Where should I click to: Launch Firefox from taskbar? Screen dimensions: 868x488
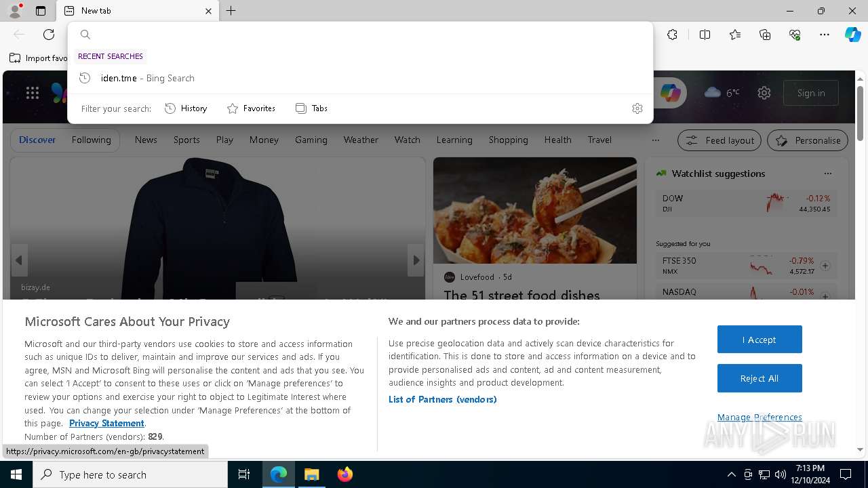pos(344,474)
